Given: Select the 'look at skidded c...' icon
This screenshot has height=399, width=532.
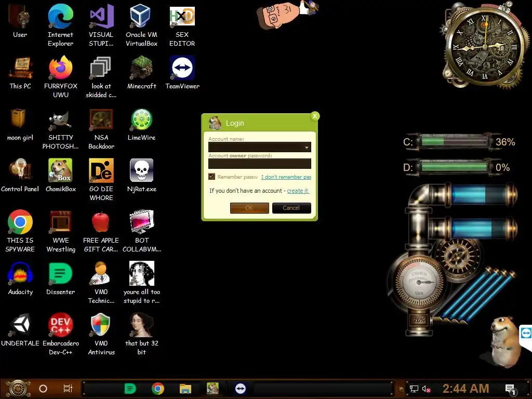Looking at the screenshot, I should point(101,77).
